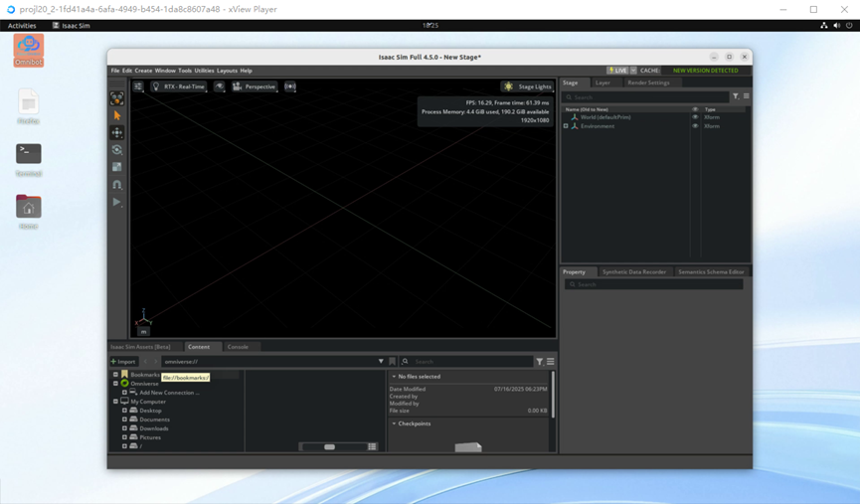
Task: Switch to Semantics Schema Editor tab
Action: click(x=711, y=272)
